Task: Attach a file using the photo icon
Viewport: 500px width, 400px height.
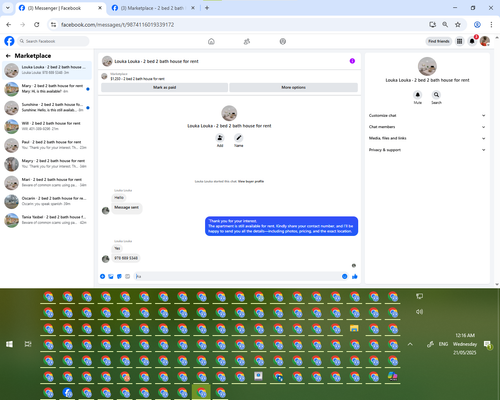Action: [111, 276]
